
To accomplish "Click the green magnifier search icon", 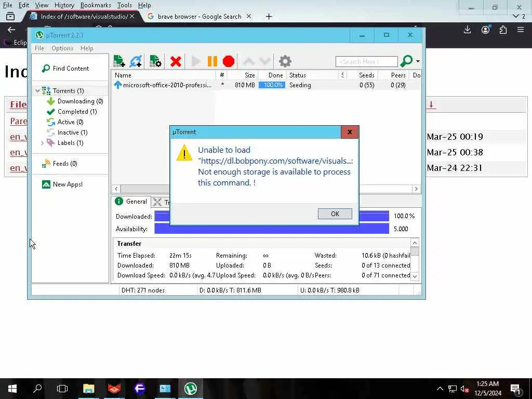I will [x=406, y=61].
